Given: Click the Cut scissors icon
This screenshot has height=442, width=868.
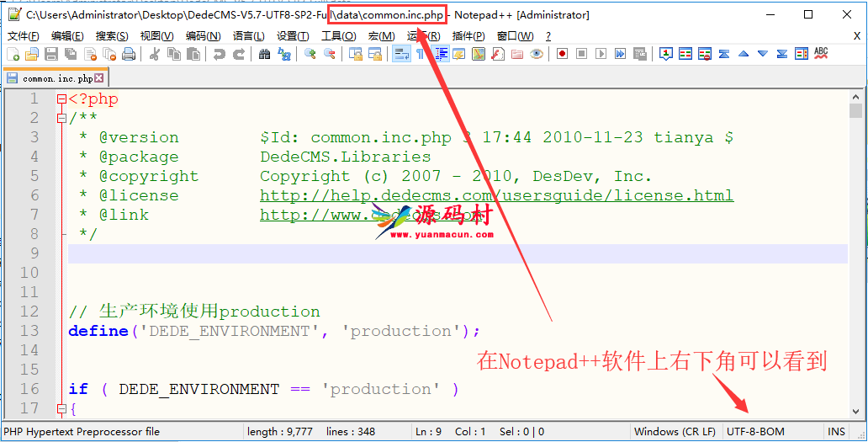Looking at the screenshot, I should (155, 54).
